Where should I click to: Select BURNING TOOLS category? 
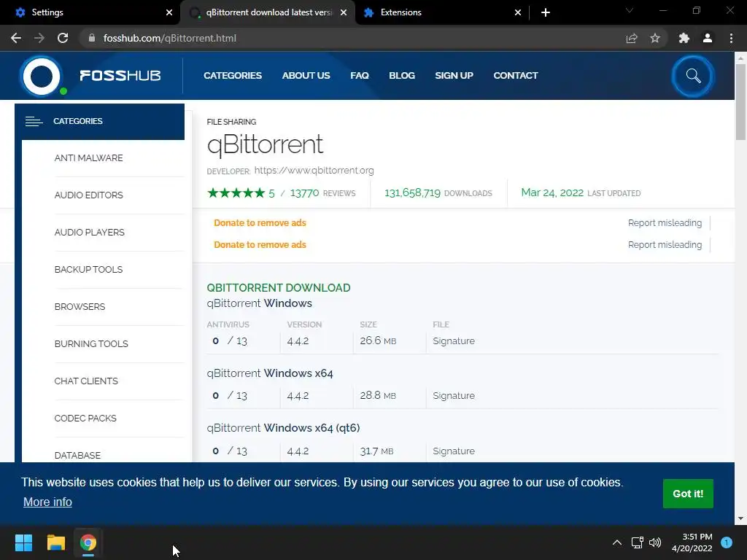[91, 344]
